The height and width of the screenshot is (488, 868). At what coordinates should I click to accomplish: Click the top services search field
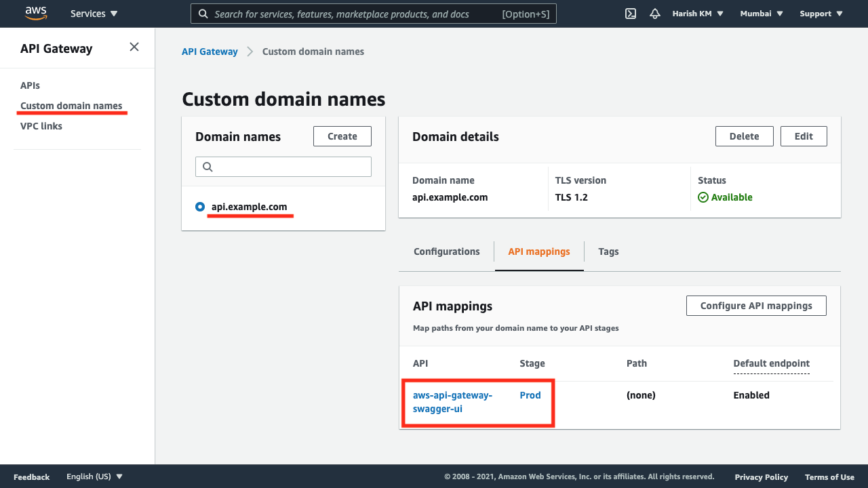pyautogui.click(x=373, y=14)
